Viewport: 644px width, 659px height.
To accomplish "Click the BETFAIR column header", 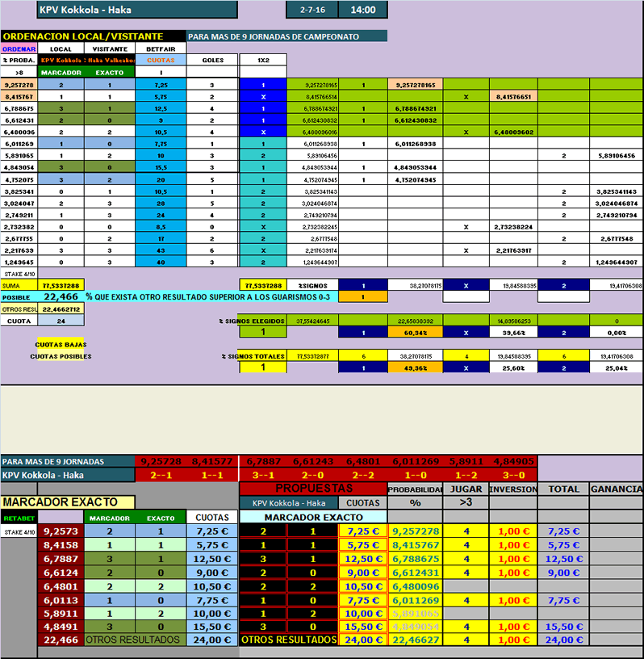I will 161,48.
